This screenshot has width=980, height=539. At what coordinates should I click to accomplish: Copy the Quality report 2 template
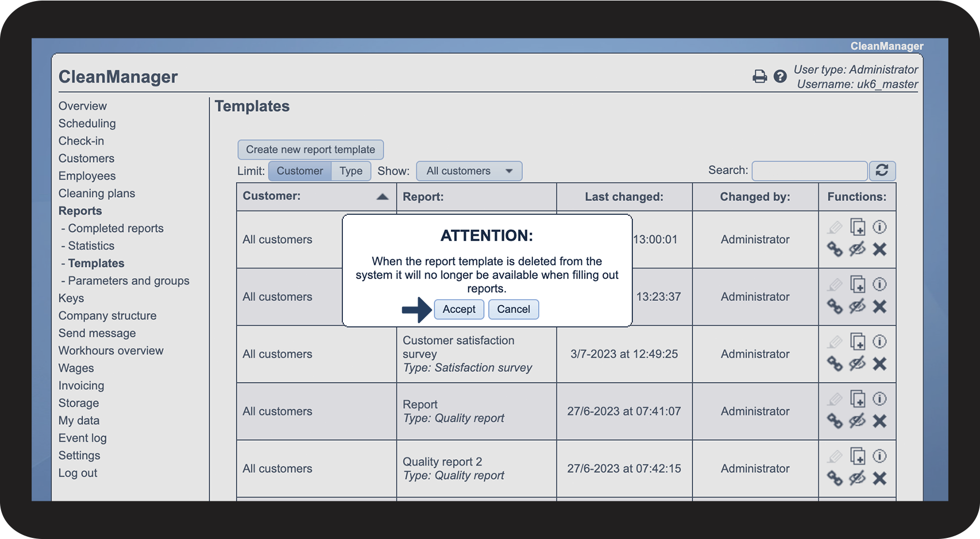[857, 456]
